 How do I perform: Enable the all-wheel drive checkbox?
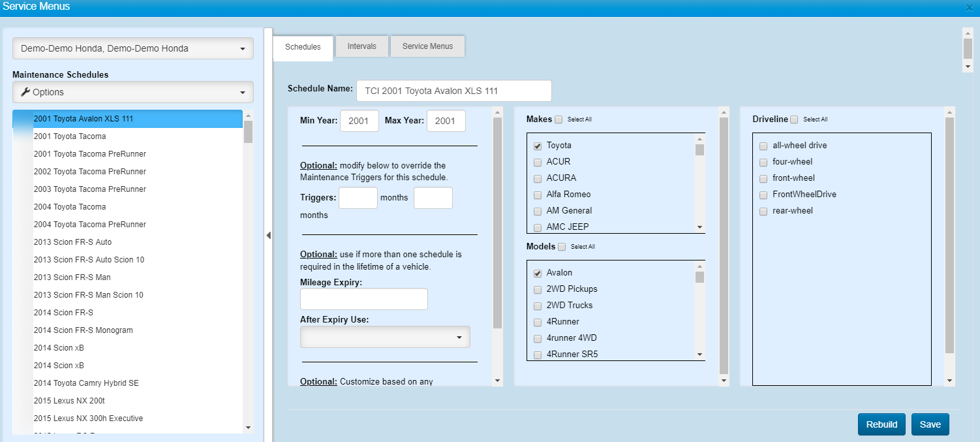(x=763, y=146)
